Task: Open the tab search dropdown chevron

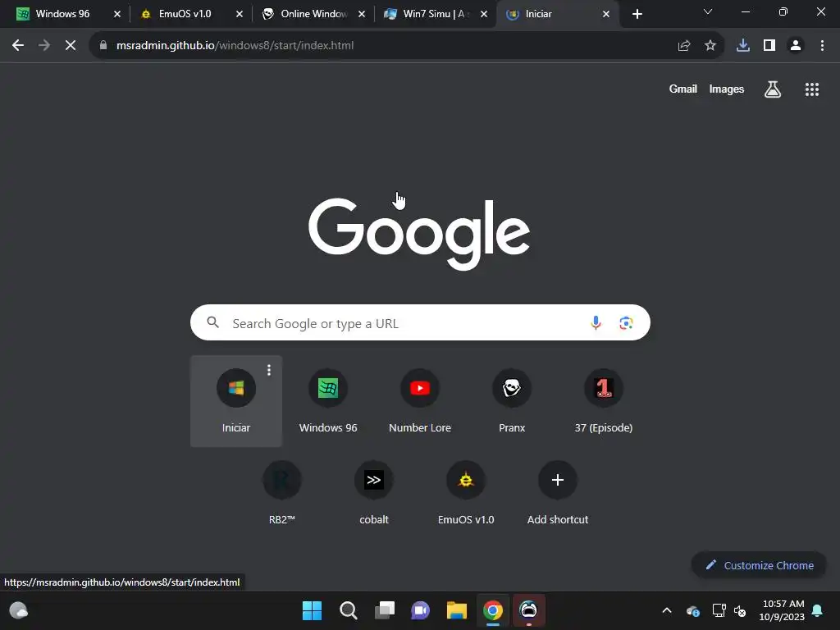Action: (708, 11)
